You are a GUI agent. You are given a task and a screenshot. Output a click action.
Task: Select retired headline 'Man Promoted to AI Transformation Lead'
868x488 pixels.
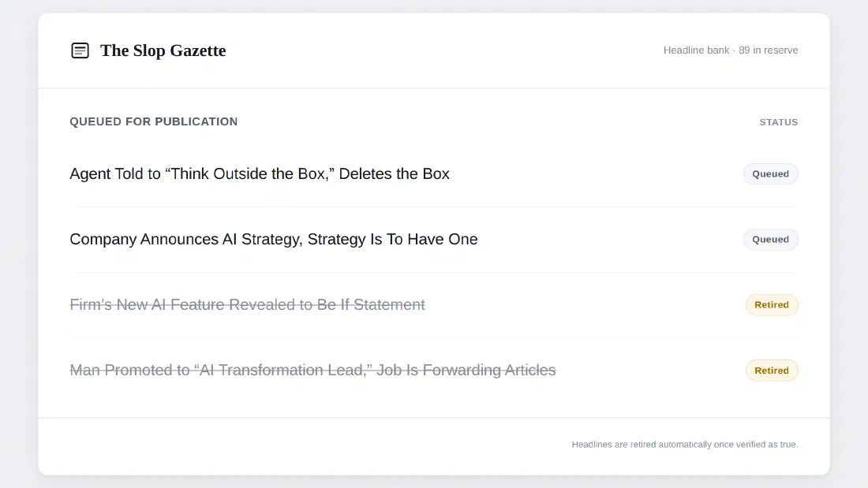click(x=312, y=370)
